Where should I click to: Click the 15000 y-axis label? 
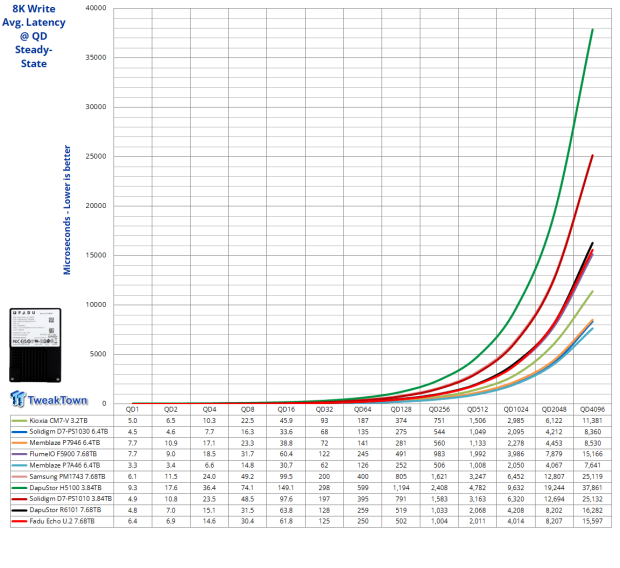(96, 255)
